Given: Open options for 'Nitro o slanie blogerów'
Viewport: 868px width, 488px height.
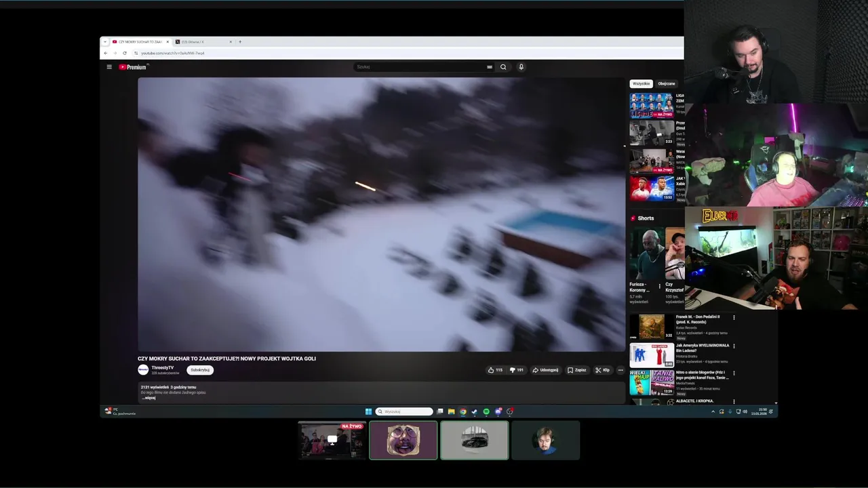Looking at the screenshot, I should pos(734,373).
